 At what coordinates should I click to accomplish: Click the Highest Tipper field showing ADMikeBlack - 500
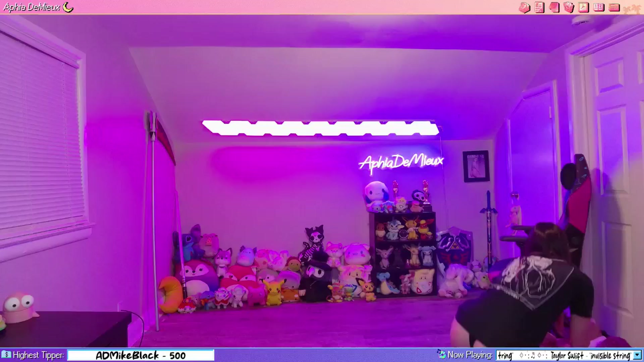coord(141,355)
